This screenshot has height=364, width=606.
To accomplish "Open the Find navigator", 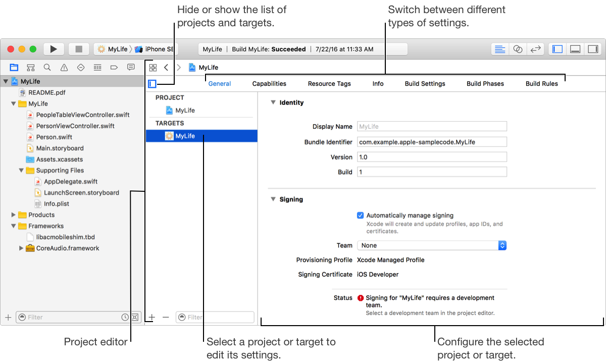I will coord(47,67).
